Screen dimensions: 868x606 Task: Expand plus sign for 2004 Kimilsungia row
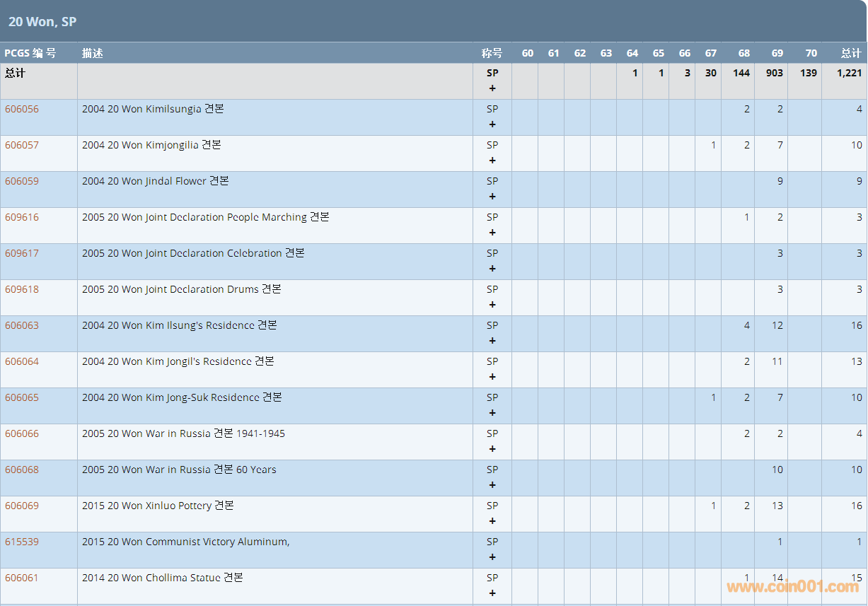coord(492,124)
